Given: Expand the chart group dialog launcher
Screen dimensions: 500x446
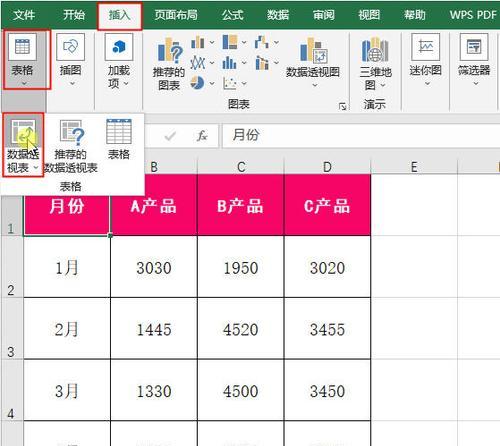Looking at the screenshot, I should (x=342, y=106).
